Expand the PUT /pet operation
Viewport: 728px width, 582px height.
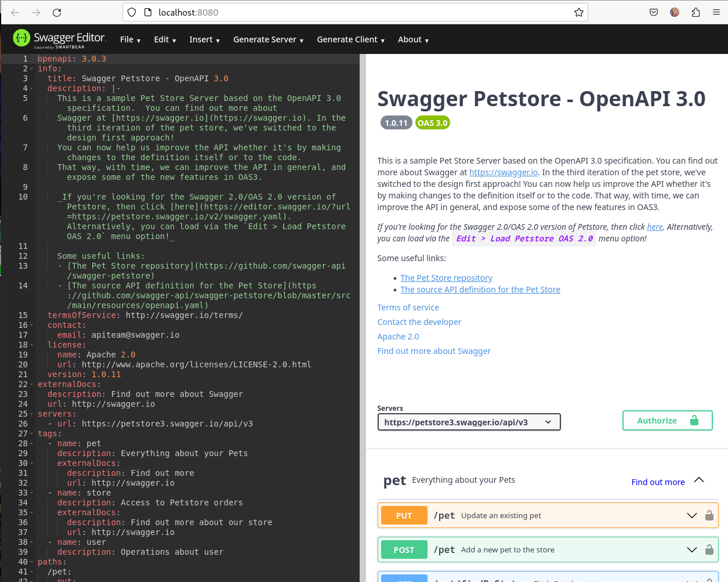pos(691,515)
